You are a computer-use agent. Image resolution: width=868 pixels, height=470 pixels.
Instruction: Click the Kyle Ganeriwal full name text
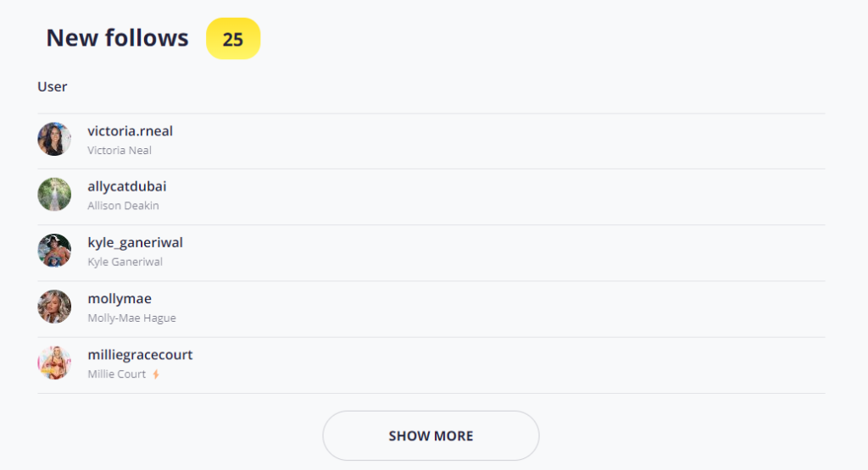[125, 262]
